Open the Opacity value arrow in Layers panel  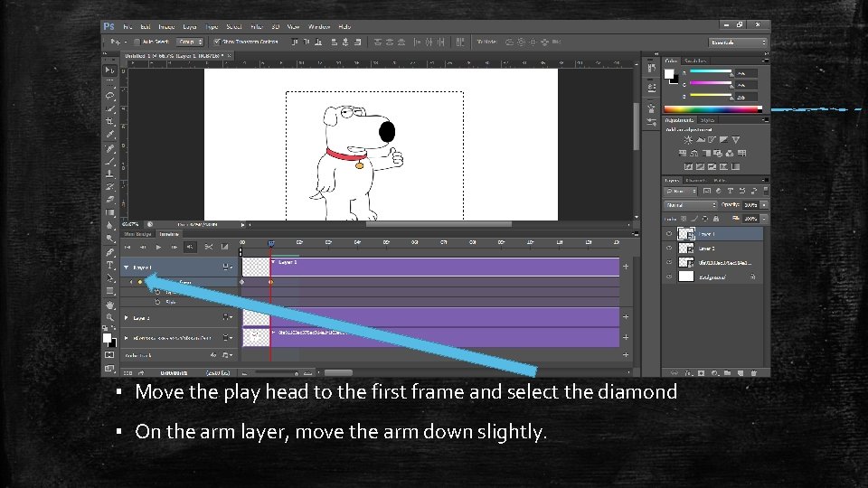pos(764,205)
